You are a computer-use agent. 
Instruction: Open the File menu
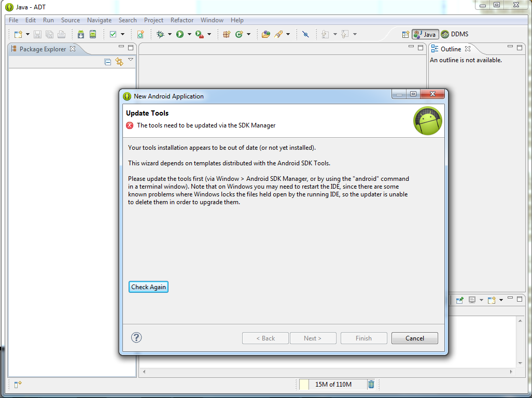13,20
